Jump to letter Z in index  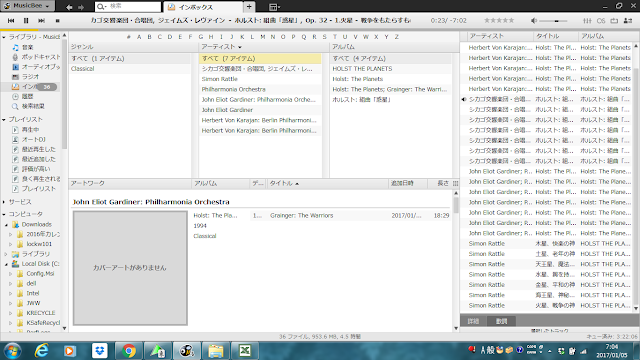(397, 37)
